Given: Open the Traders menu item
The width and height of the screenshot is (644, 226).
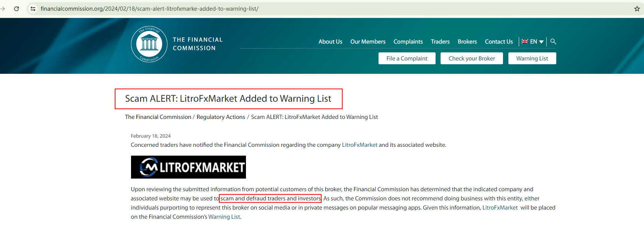Looking at the screenshot, I should coord(440,42).
